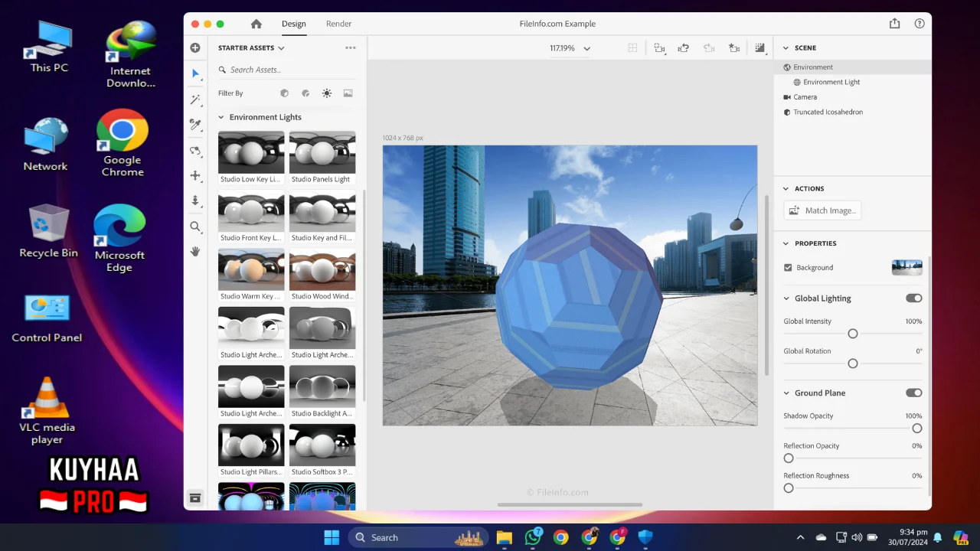980x551 pixels.
Task: Open the Starter Assets dropdown
Action: point(251,47)
